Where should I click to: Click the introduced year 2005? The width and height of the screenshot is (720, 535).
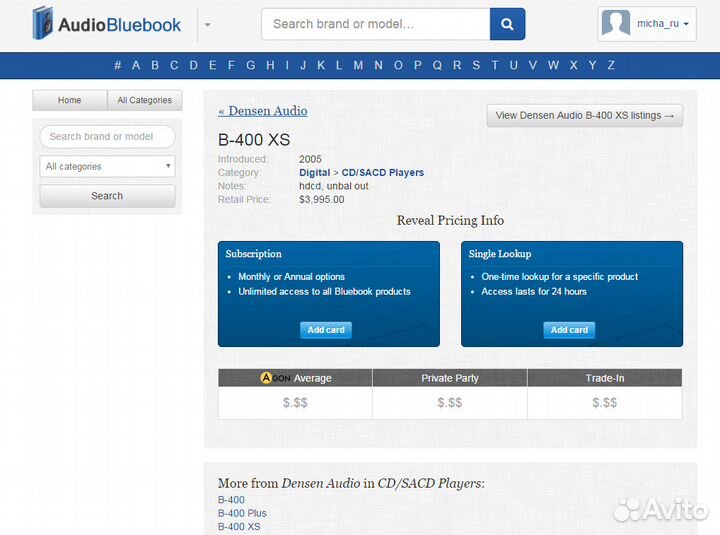tap(310, 159)
